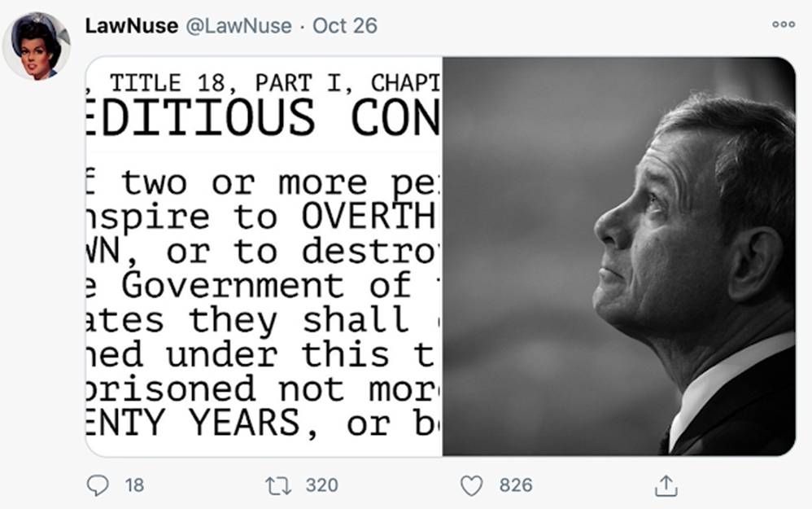Open the LawNuse profile avatar
This screenshot has height=509, width=812.
[x=37, y=45]
